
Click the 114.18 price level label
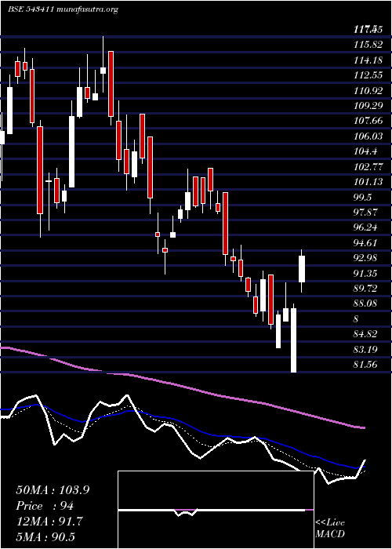tap(368, 60)
